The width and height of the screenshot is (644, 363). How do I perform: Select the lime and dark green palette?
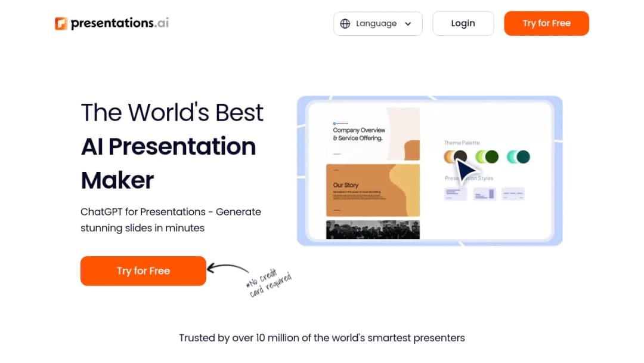(487, 156)
